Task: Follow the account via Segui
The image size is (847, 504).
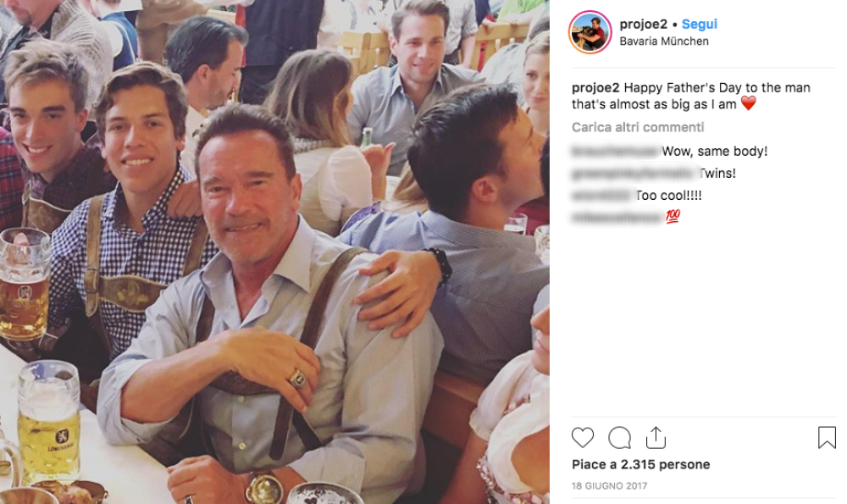Action: coord(700,25)
